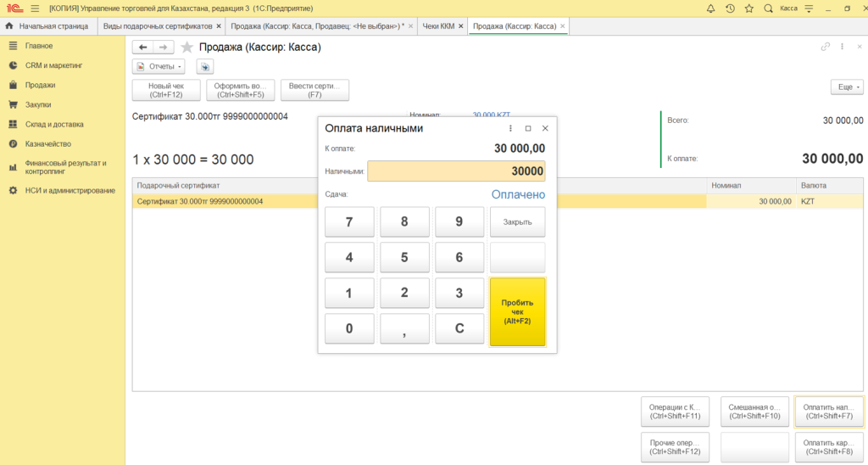The image size is (868, 465).
Task: Open search magnifier icon in title bar
Action: [x=768, y=8]
